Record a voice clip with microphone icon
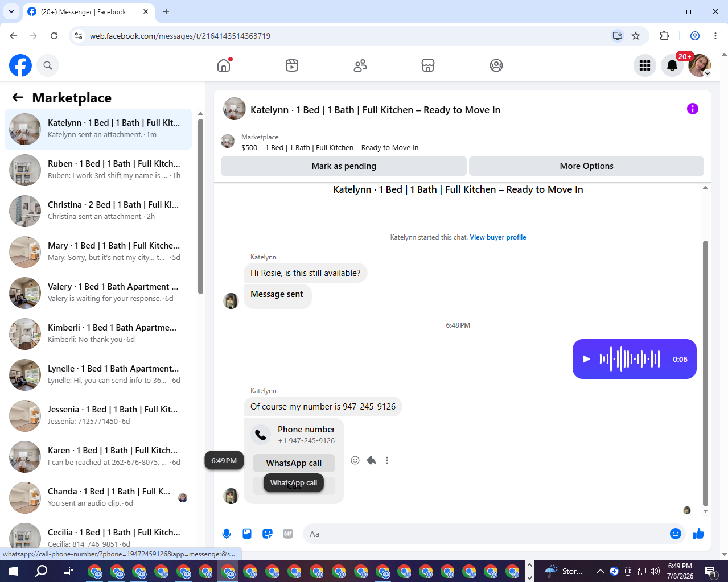The width and height of the screenshot is (728, 582). click(227, 534)
